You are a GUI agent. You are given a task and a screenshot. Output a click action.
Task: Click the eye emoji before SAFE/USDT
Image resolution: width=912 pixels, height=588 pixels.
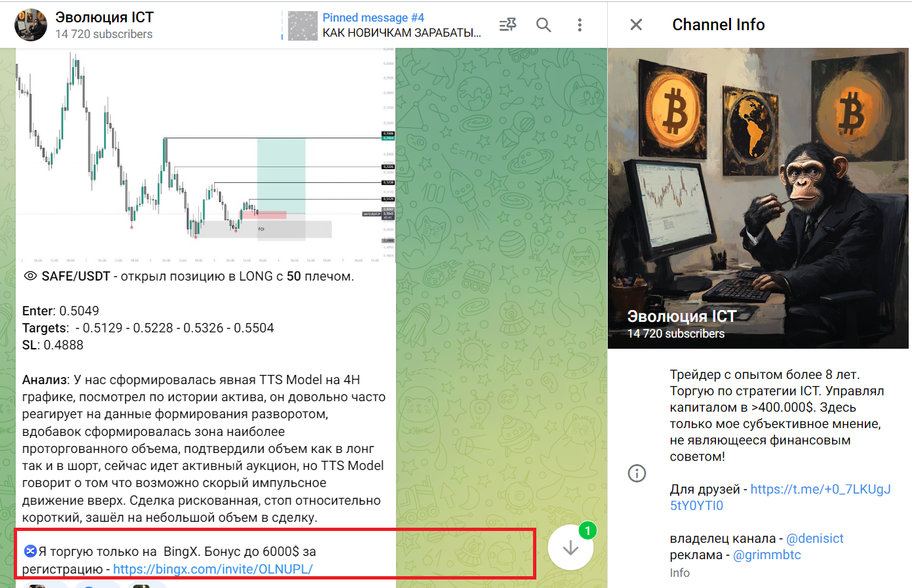pyautogui.click(x=30, y=276)
